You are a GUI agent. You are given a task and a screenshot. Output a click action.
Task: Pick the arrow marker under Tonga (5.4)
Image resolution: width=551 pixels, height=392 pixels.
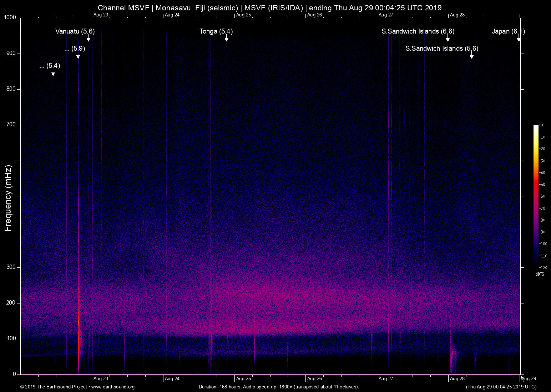227,39
